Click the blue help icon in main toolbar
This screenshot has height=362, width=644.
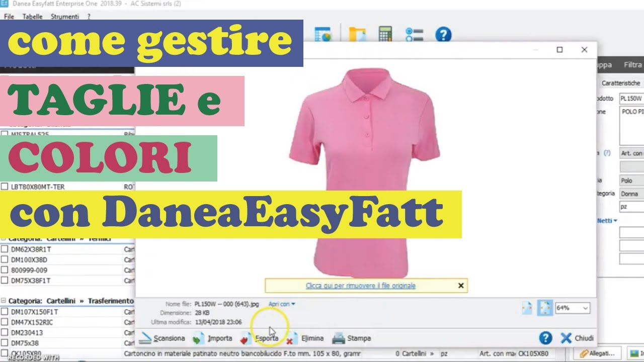(443, 35)
